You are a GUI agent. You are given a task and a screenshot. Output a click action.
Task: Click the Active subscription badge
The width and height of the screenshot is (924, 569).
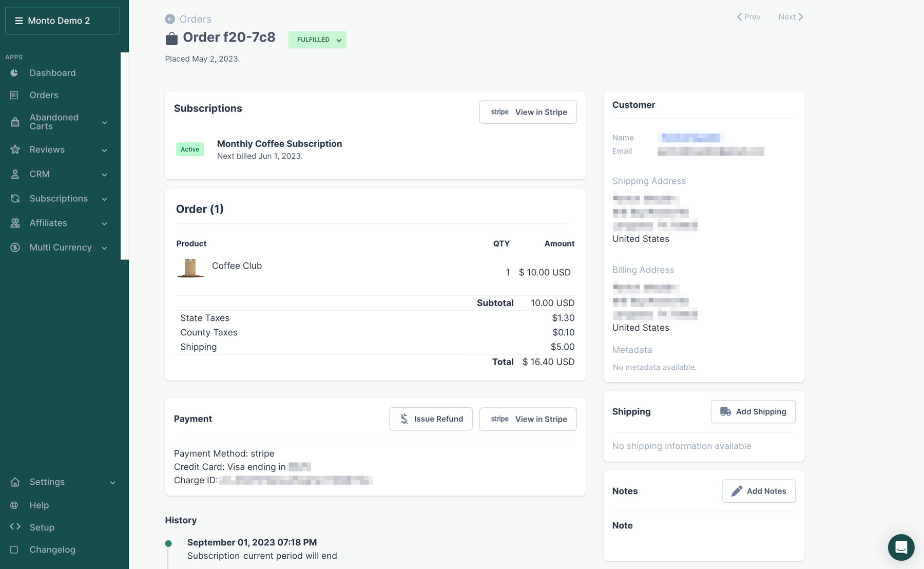click(190, 149)
